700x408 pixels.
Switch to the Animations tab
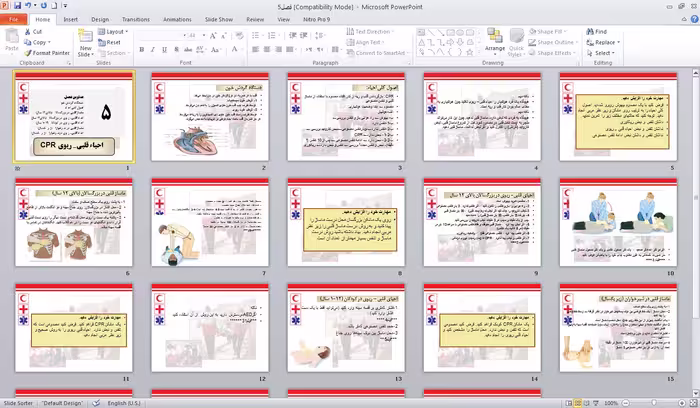tap(177, 20)
